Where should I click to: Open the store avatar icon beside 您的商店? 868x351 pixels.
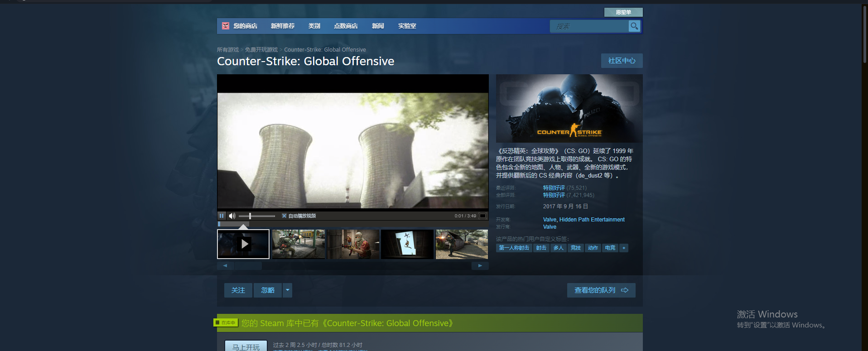[225, 26]
